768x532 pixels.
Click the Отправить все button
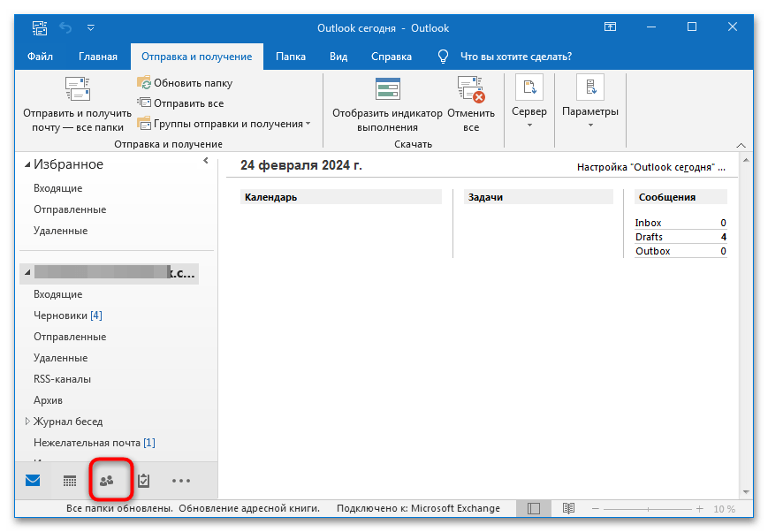click(x=180, y=103)
